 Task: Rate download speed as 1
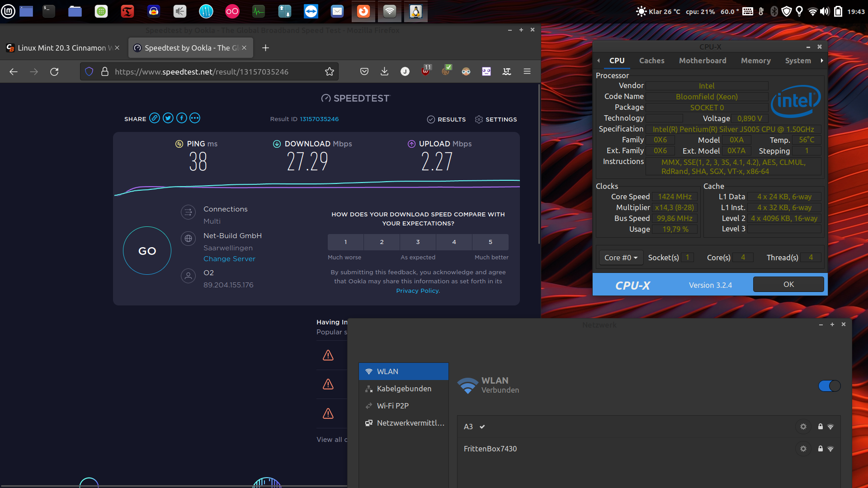click(345, 242)
